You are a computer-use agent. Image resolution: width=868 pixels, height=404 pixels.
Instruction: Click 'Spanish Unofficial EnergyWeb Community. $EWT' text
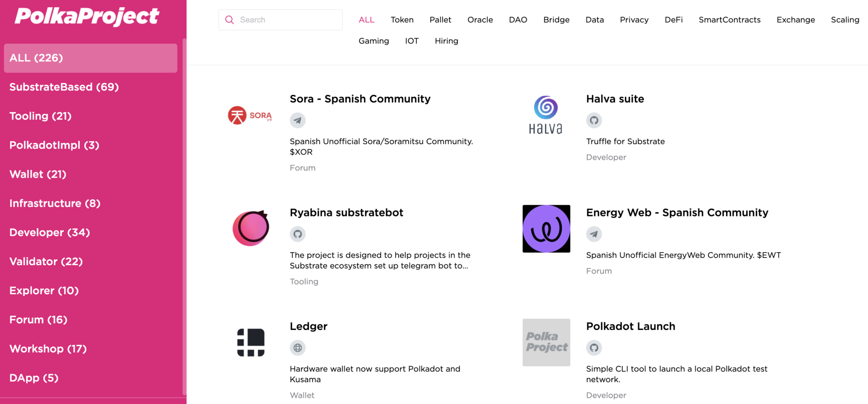click(x=683, y=255)
